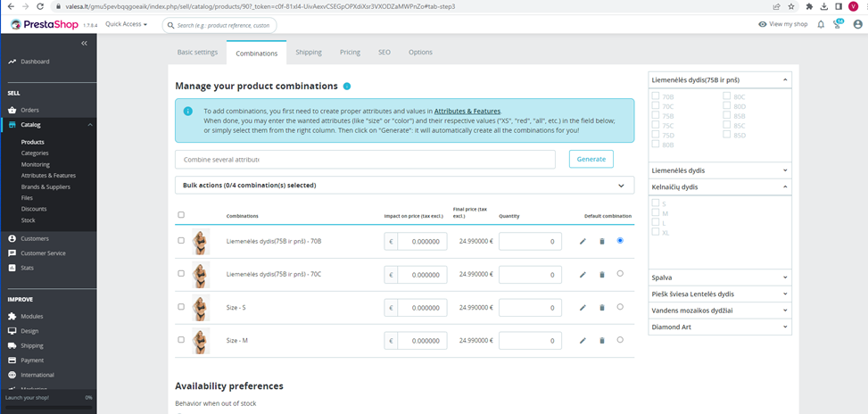The image size is (868, 414).
Task: Set Size - S as default combination
Action: (x=620, y=307)
